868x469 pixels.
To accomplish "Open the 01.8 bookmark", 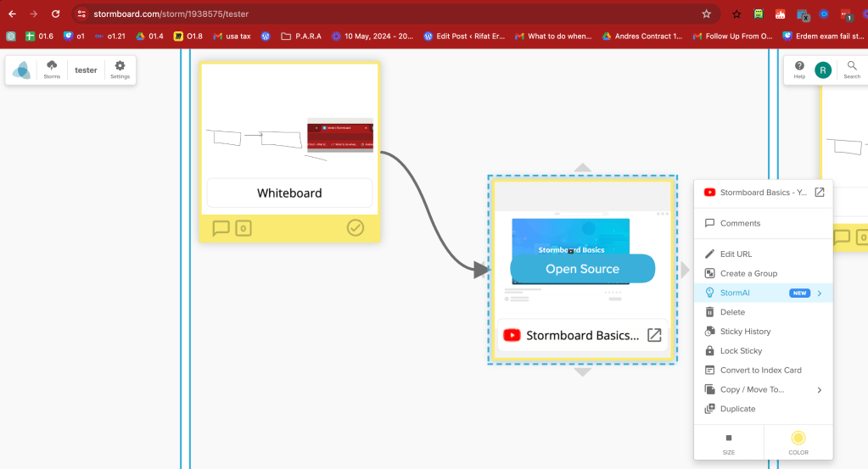I will pos(188,36).
